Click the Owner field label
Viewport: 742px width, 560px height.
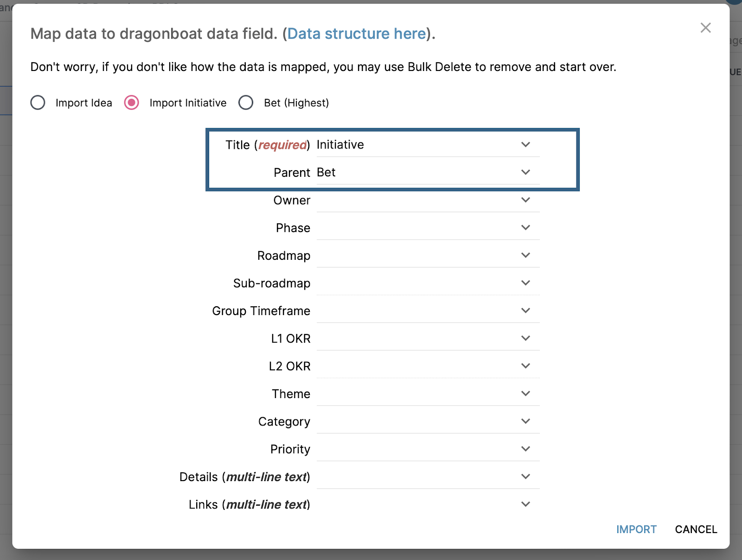pyautogui.click(x=292, y=200)
